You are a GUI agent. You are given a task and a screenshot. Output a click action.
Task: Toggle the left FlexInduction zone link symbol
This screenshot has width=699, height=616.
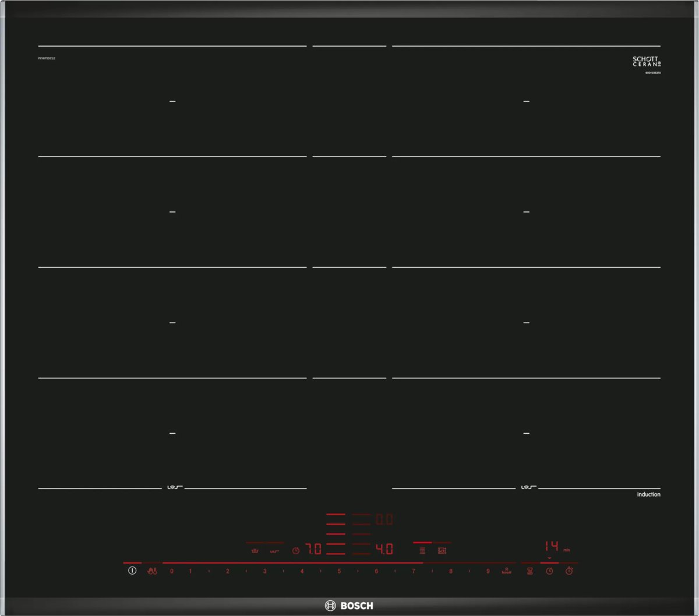click(172, 487)
